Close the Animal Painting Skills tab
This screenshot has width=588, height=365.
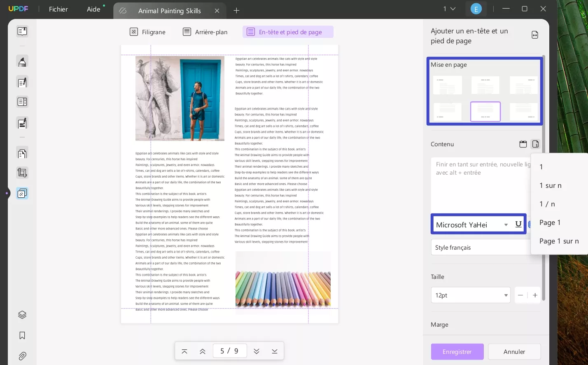click(x=217, y=11)
